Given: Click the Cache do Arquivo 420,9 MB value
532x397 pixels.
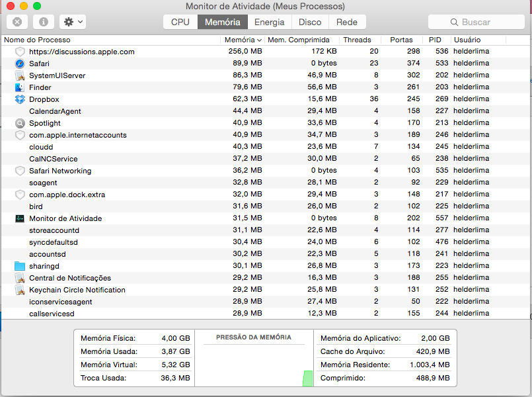Looking at the screenshot, I should (x=433, y=351).
